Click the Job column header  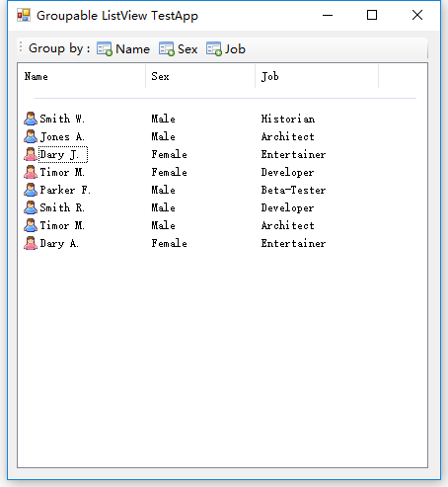(317, 76)
